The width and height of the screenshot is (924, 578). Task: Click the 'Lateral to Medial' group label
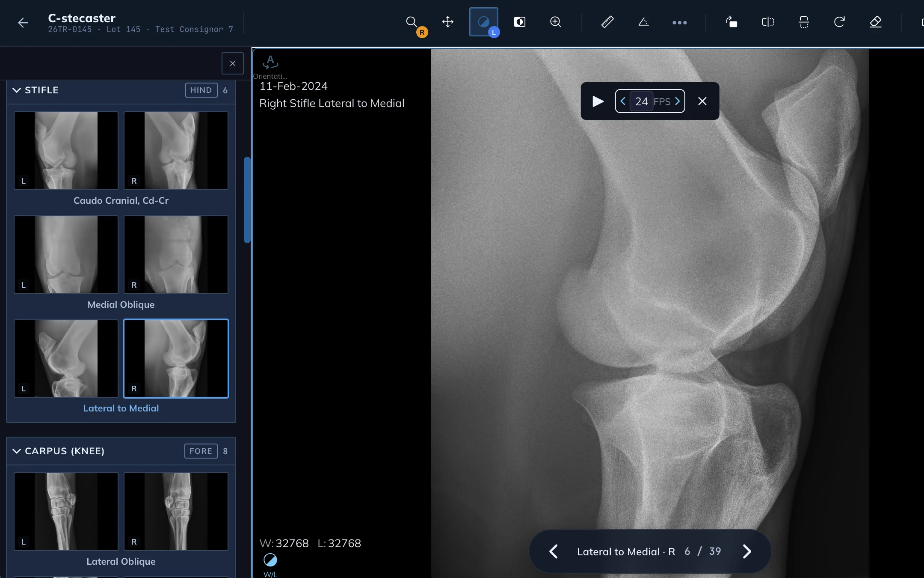coord(121,408)
